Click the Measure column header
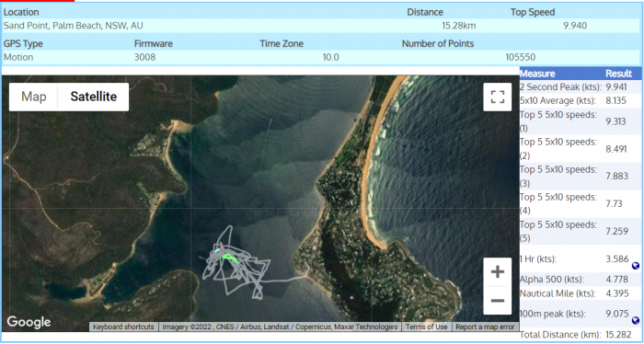The height and width of the screenshot is (344, 644). coord(537,74)
